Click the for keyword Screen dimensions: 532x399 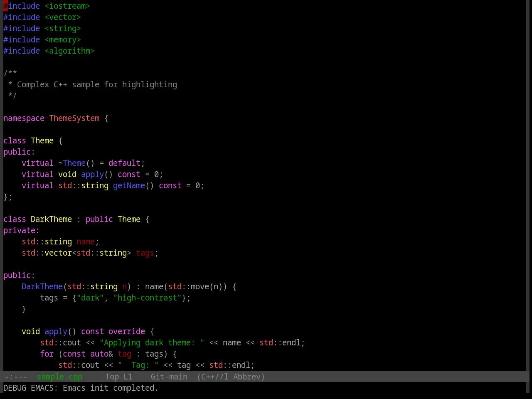coord(47,354)
